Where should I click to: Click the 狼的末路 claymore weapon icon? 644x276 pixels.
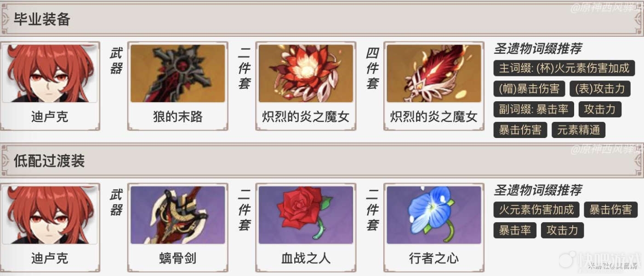[178, 74]
